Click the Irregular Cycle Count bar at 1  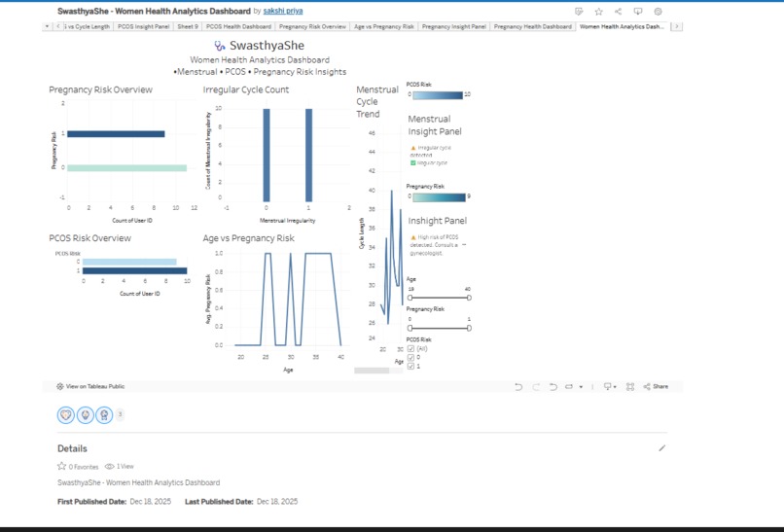click(x=309, y=155)
